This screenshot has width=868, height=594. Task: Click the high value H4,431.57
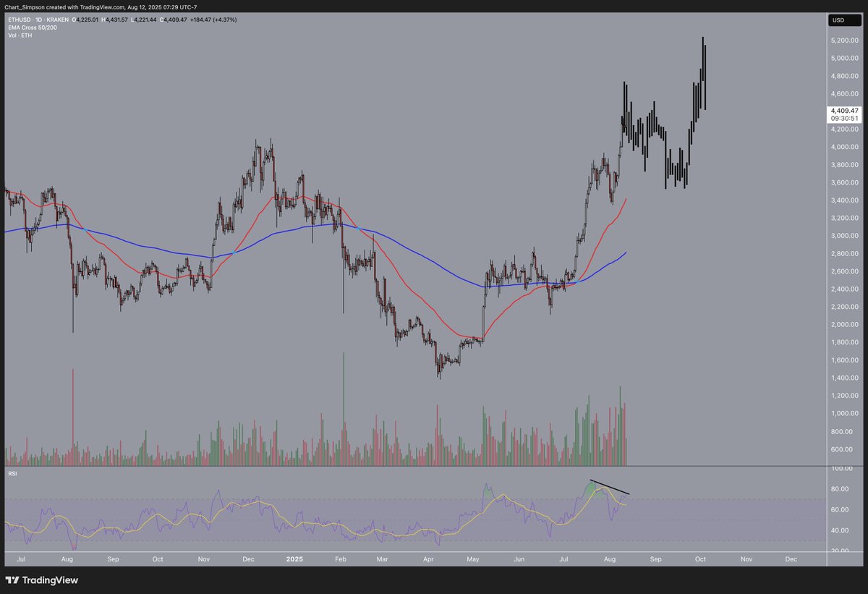pos(116,20)
